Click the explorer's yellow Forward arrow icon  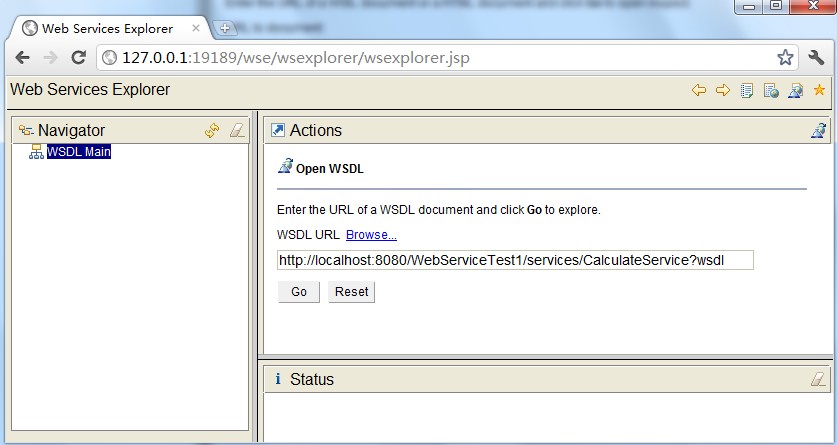(x=723, y=90)
